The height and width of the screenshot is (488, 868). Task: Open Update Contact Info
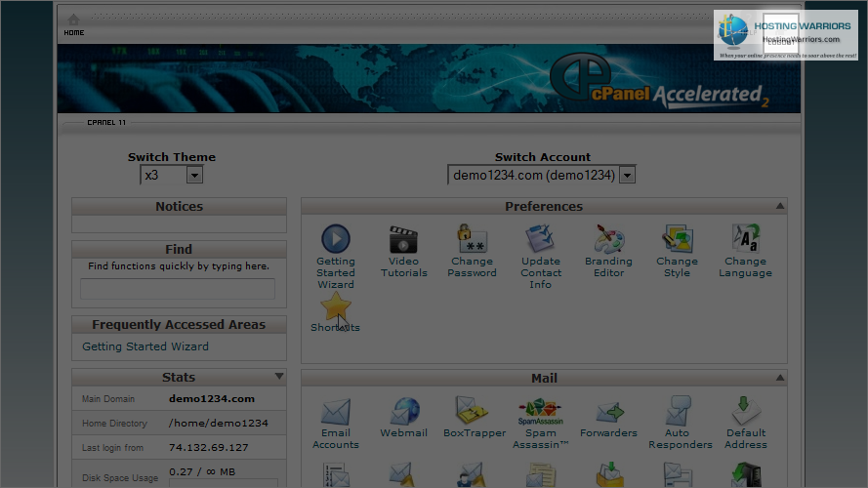(540, 239)
